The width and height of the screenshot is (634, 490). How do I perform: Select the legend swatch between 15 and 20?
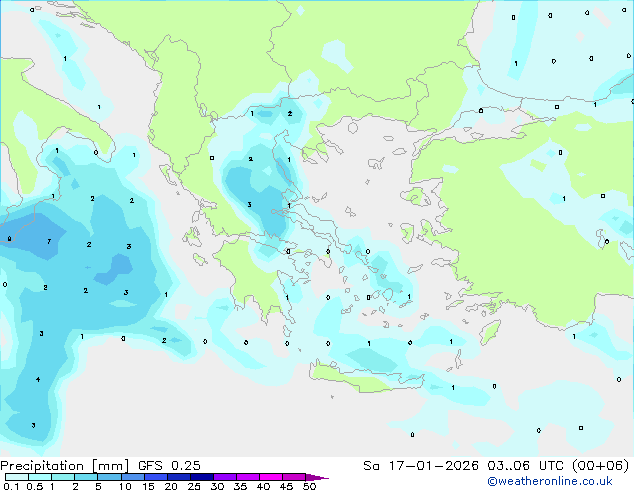156,477
